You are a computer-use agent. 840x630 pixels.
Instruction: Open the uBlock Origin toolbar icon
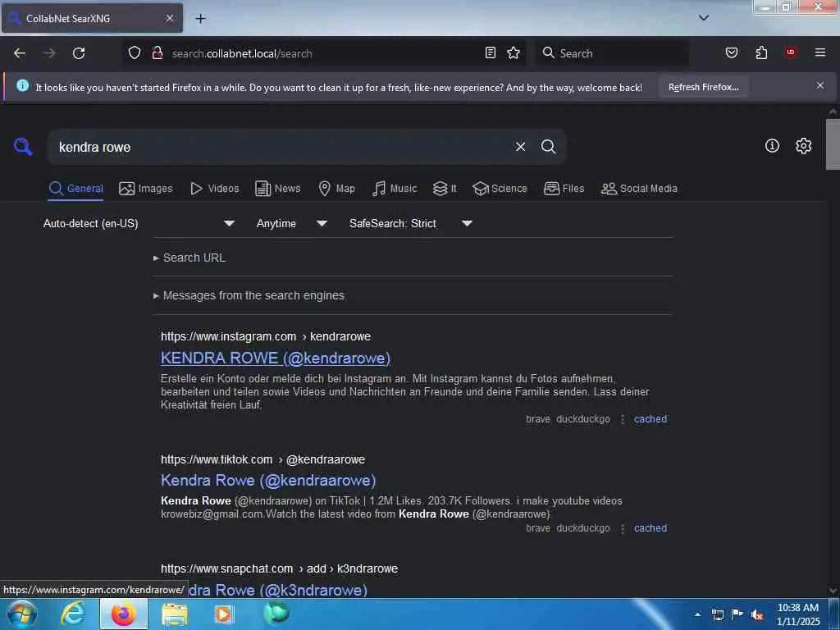(791, 53)
